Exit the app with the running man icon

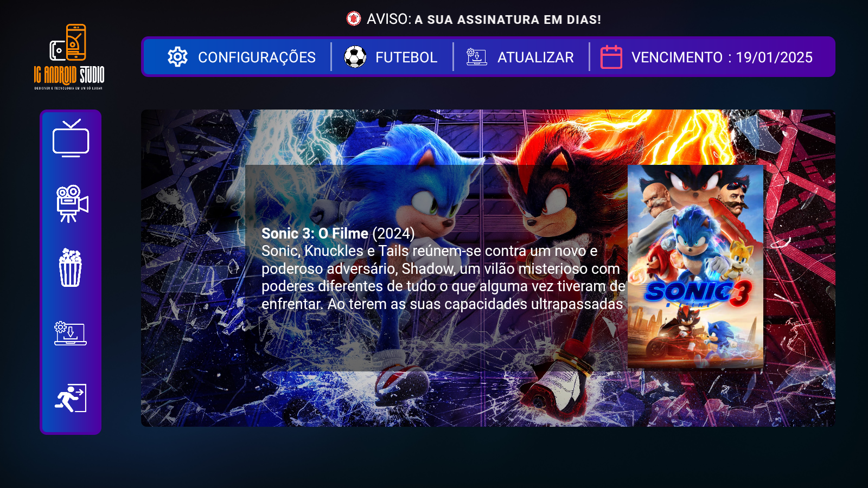[x=71, y=398]
